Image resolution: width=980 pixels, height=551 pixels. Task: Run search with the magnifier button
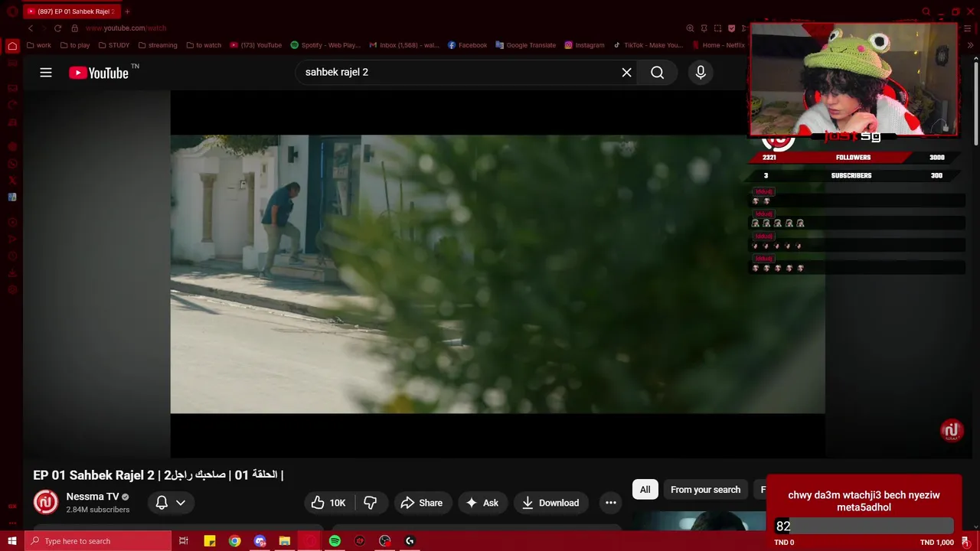coord(657,72)
